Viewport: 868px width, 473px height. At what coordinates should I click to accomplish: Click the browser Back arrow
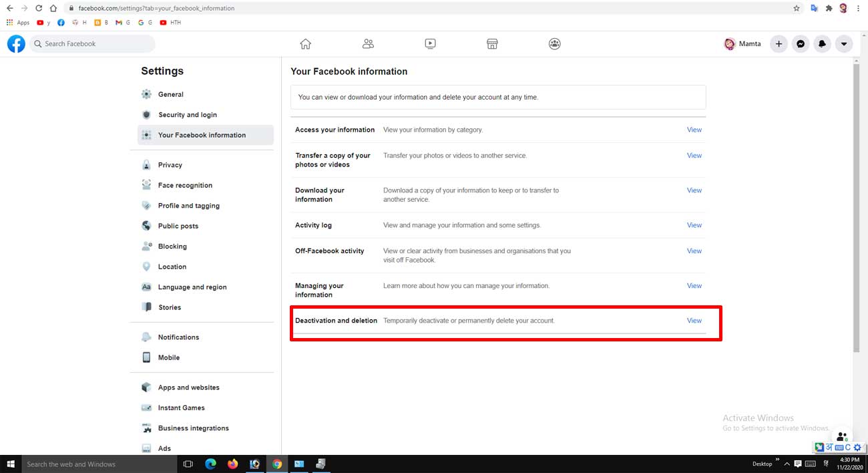point(9,8)
